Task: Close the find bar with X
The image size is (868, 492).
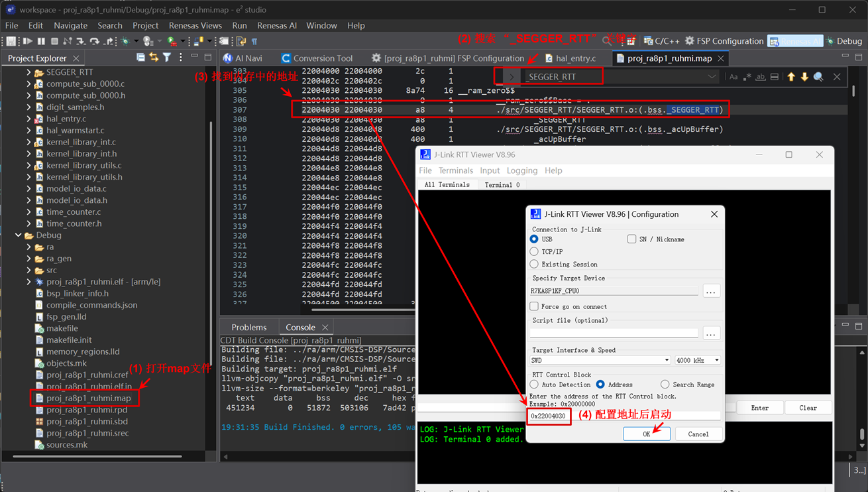Action: tap(837, 77)
